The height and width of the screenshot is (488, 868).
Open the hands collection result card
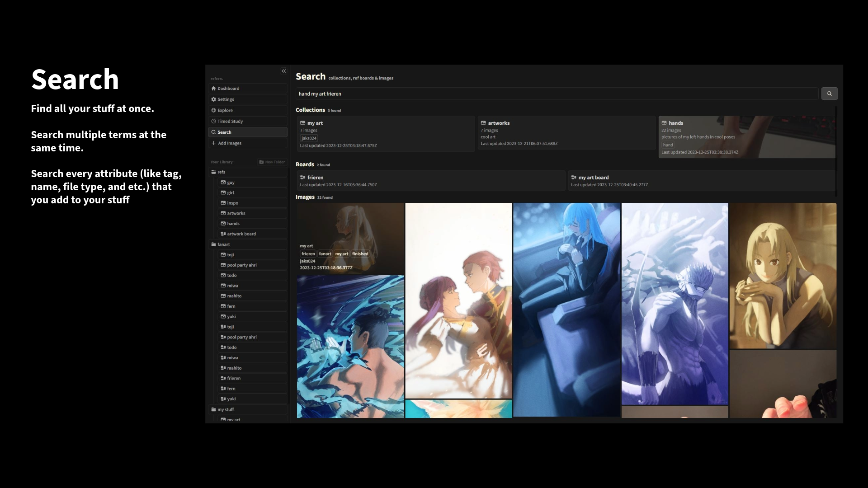point(747,137)
